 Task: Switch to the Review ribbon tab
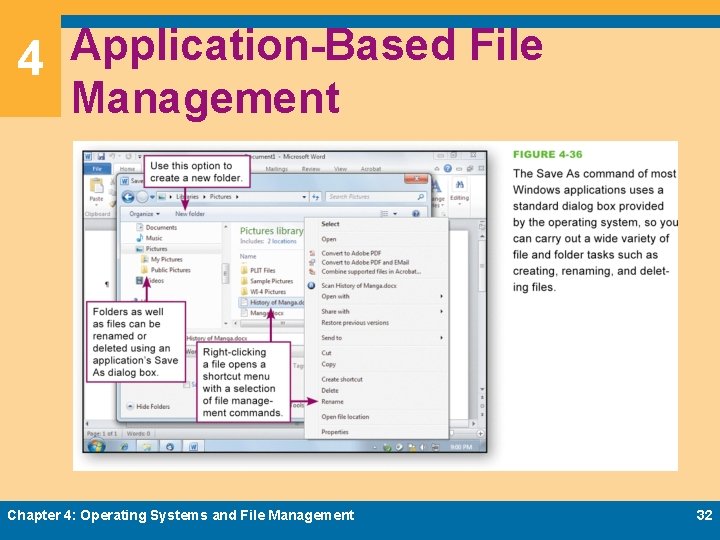pyautogui.click(x=310, y=169)
